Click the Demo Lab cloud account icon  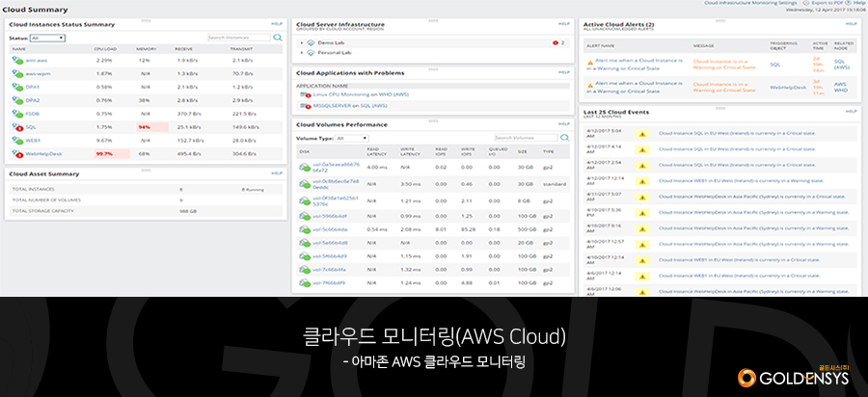311,42
